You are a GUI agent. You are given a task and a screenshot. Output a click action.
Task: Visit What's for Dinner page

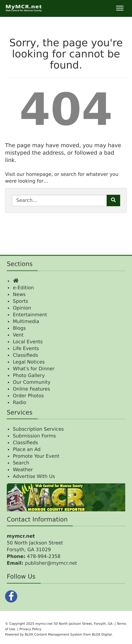[x=34, y=369]
